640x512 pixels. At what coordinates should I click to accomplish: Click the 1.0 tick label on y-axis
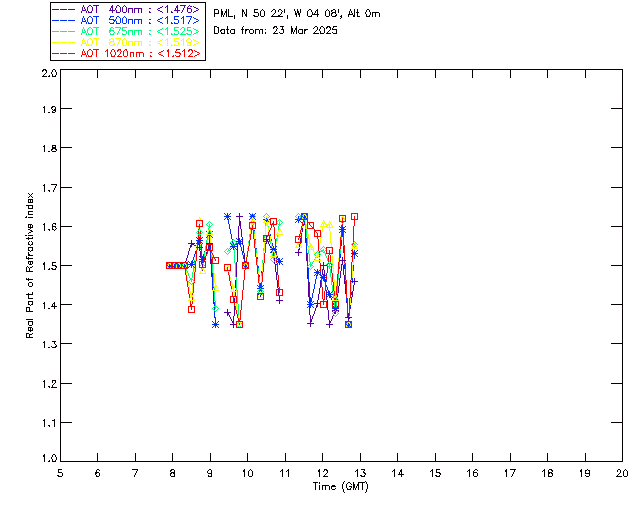coord(48,460)
